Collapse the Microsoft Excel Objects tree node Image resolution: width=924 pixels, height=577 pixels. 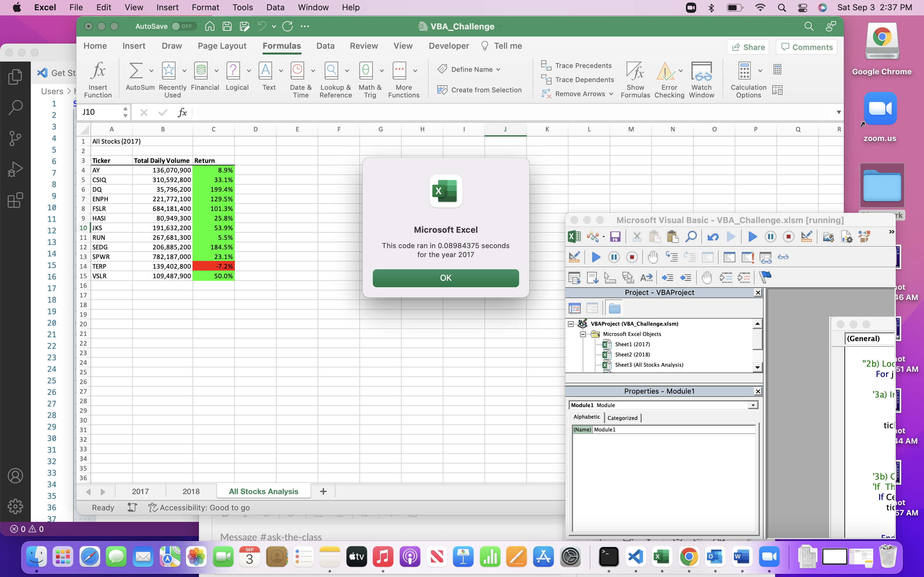click(583, 334)
